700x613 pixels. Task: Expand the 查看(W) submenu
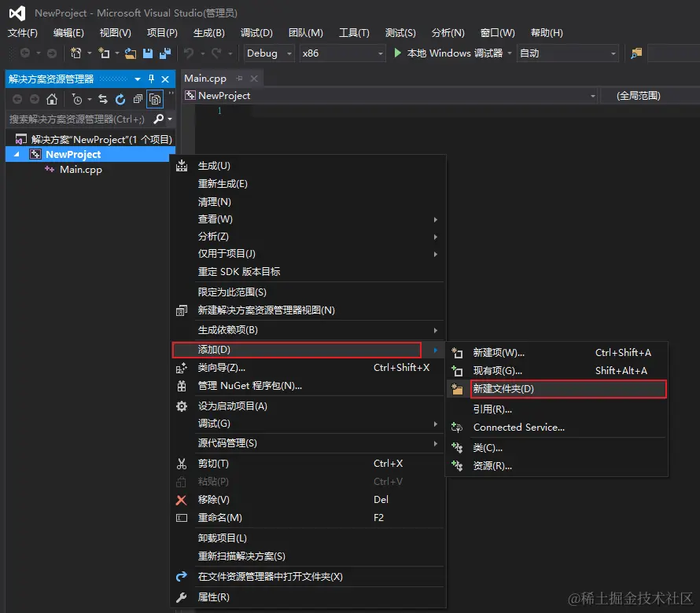pyautogui.click(x=309, y=219)
